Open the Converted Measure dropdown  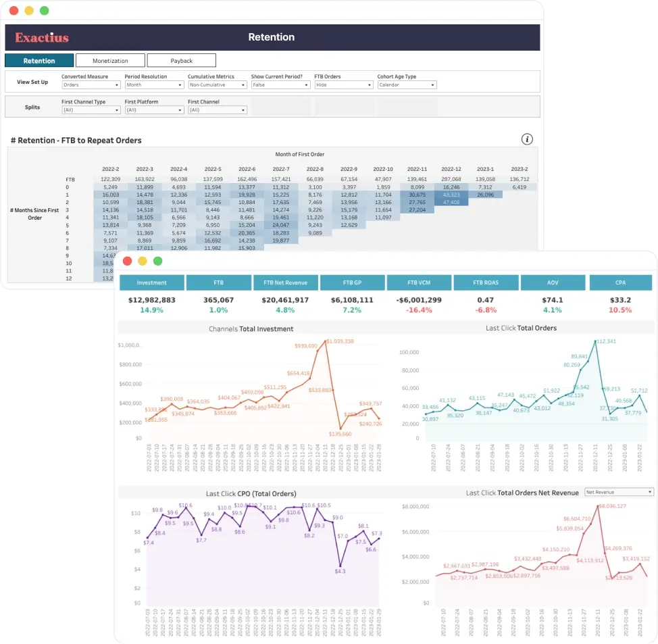(x=91, y=84)
